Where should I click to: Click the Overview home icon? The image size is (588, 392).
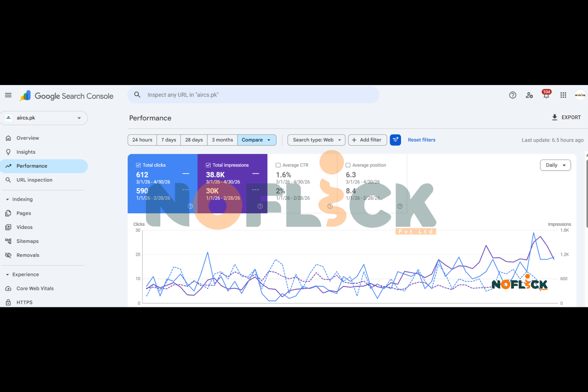(x=8, y=138)
